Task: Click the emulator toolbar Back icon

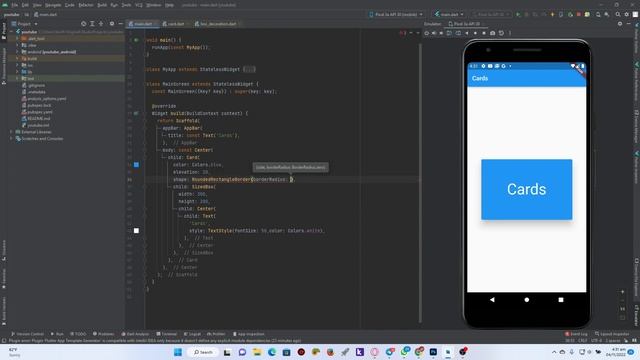Action: point(467,33)
